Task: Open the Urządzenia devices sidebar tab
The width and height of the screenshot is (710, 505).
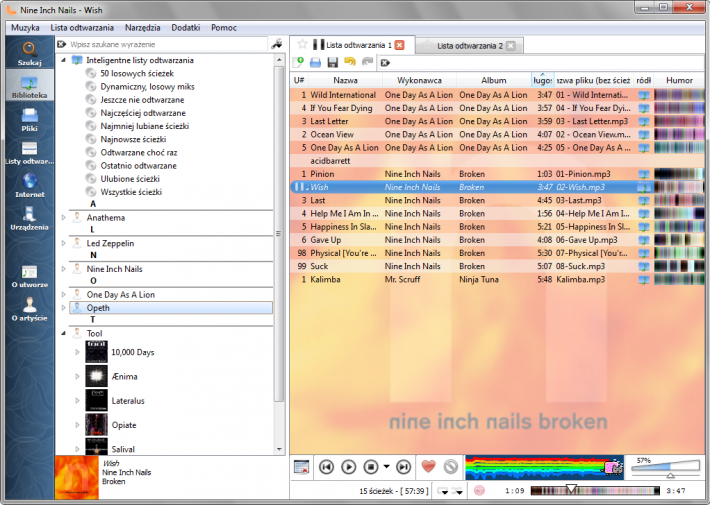Action: [x=29, y=218]
